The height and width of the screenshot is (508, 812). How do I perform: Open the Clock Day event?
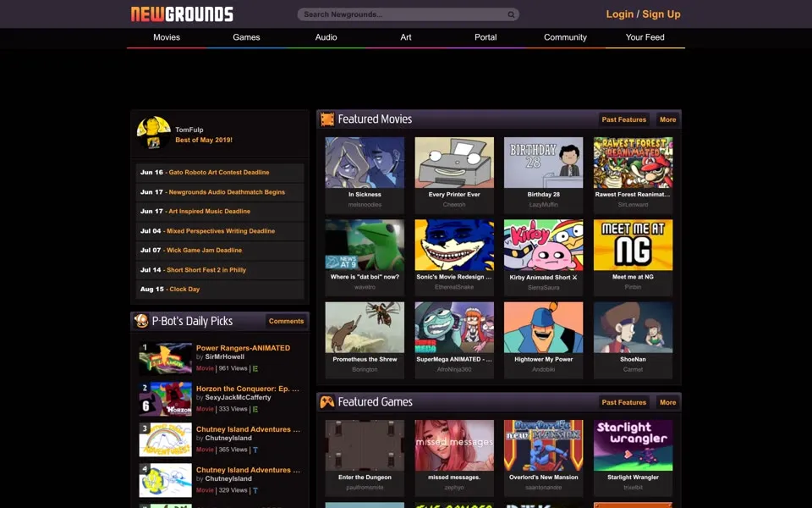point(184,290)
